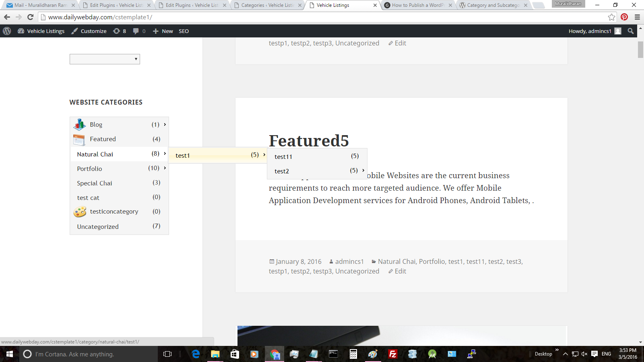The height and width of the screenshot is (362, 644).
Task: Click the admin bar search magnifier icon
Action: 631,31
